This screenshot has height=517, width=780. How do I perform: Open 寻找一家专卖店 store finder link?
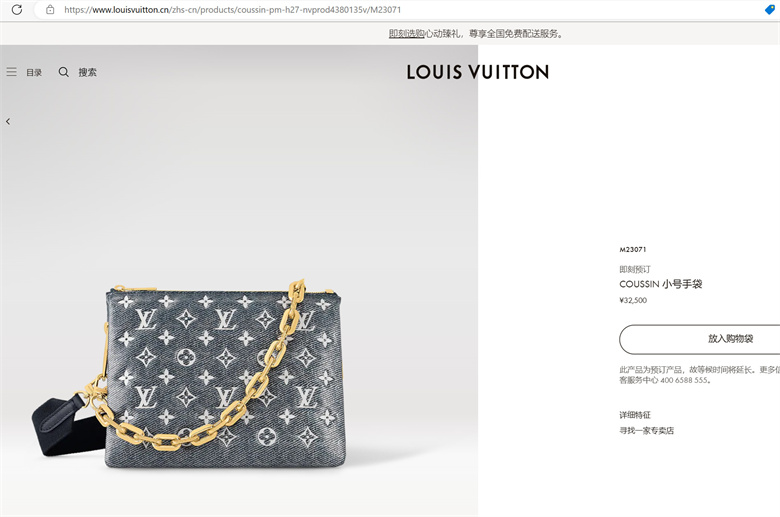tap(646, 431)
